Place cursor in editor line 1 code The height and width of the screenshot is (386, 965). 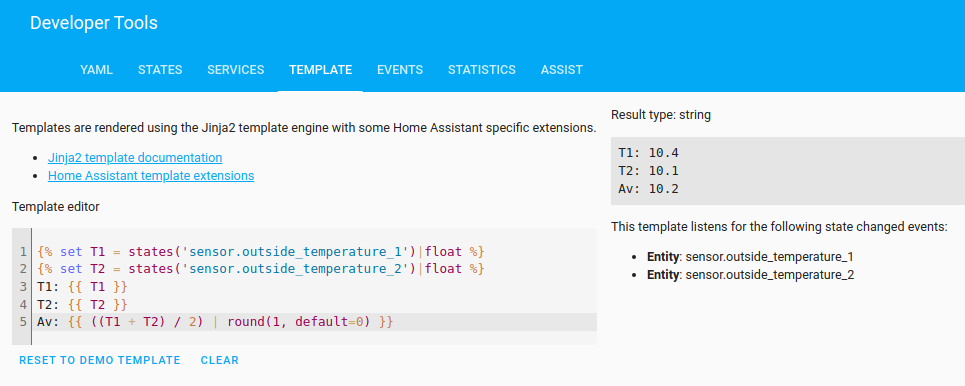click(x=261, y=252)
